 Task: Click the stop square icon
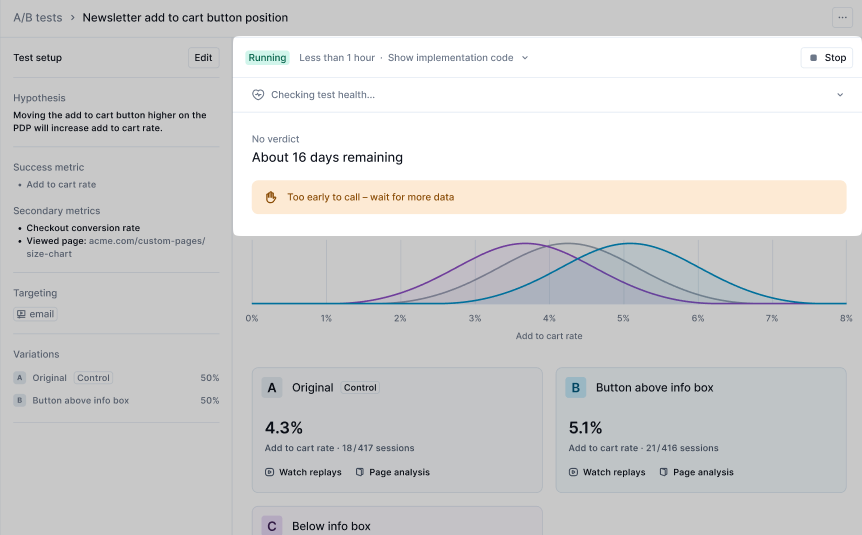(x=814, y=58)
